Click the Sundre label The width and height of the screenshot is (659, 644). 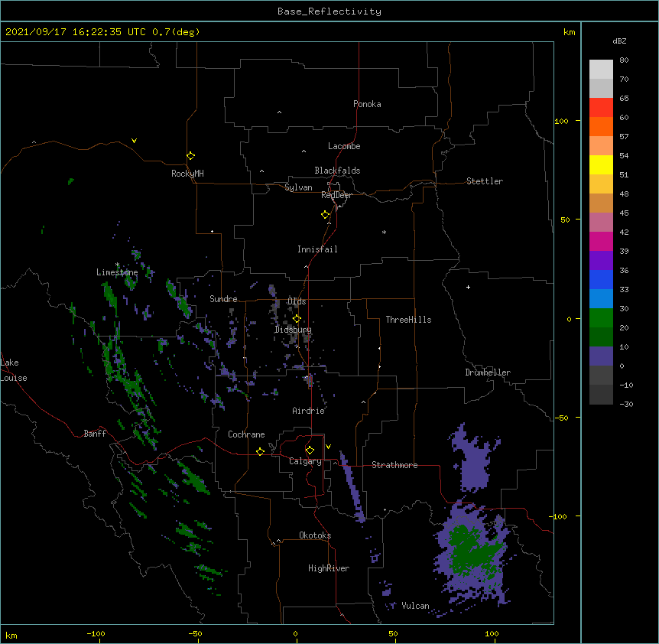223,299
